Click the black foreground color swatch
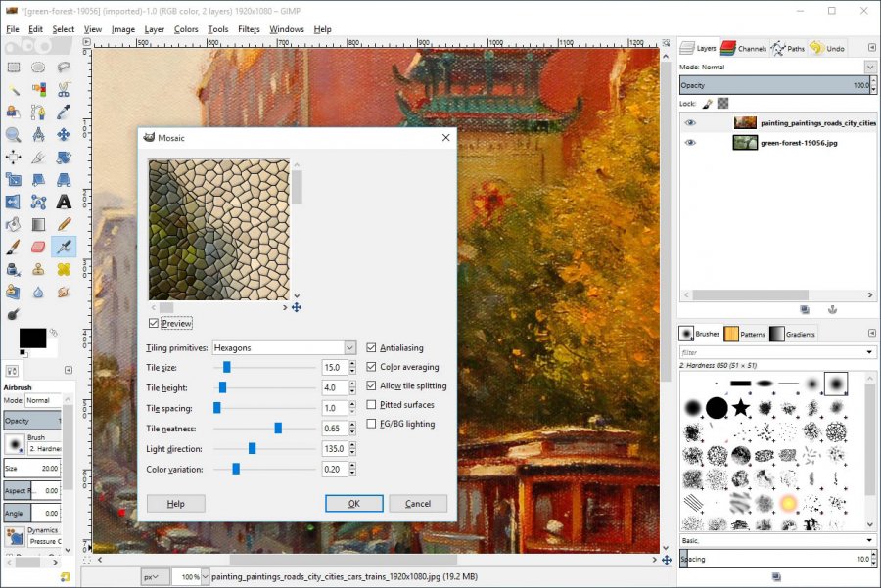The width and height of the screenshot is (881, 588). point(32,338)
